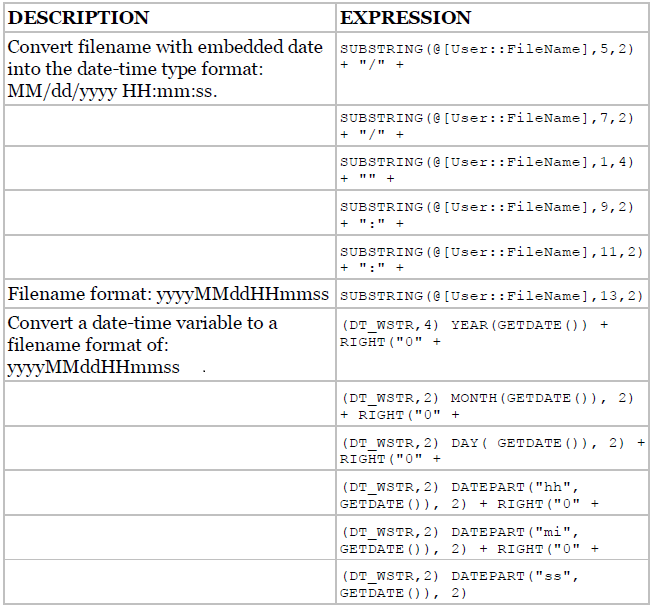Viewport: 655px width, 610px height.
Task: Select the SUBSTRING FileName,11,2 expression cell
Action: click(x=493, y=257)
